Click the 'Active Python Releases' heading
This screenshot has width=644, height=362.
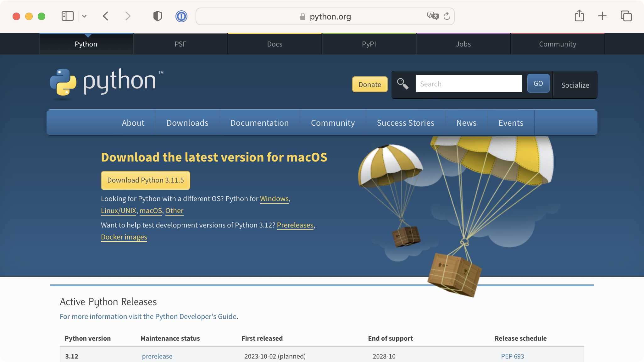(x=108, y=302)
